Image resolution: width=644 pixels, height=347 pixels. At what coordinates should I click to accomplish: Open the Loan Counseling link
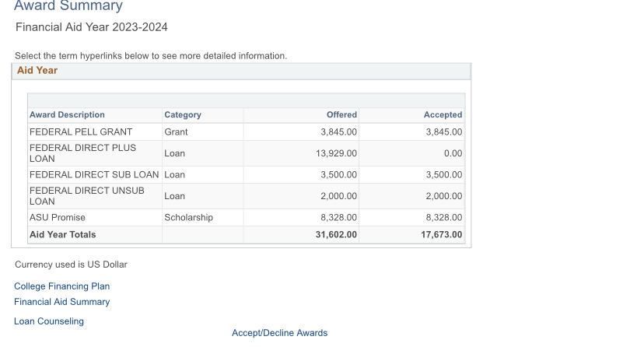click(x=49, y=321)
